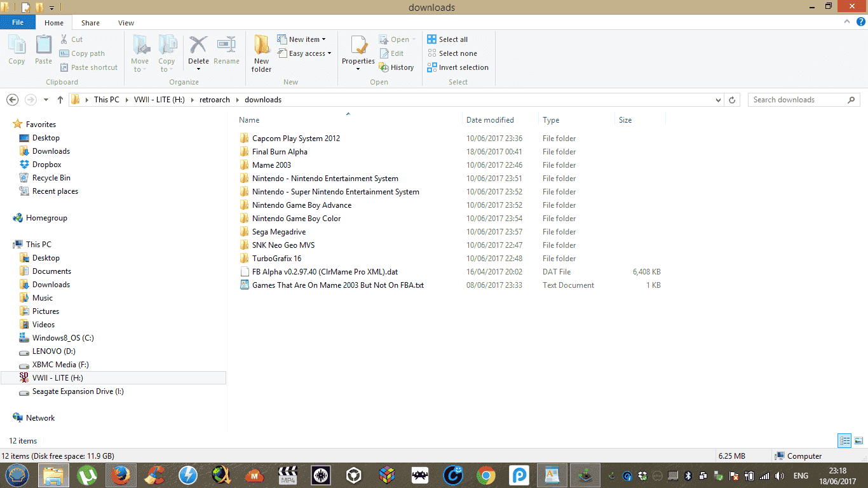
Task: Switch to Details view in the status bar
Action: [844, 440]
